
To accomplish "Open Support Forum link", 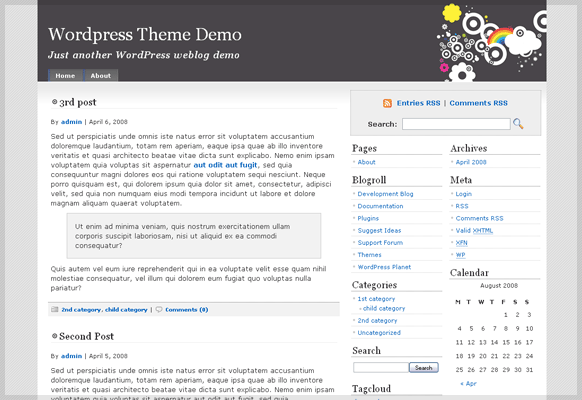I will 380,243.
